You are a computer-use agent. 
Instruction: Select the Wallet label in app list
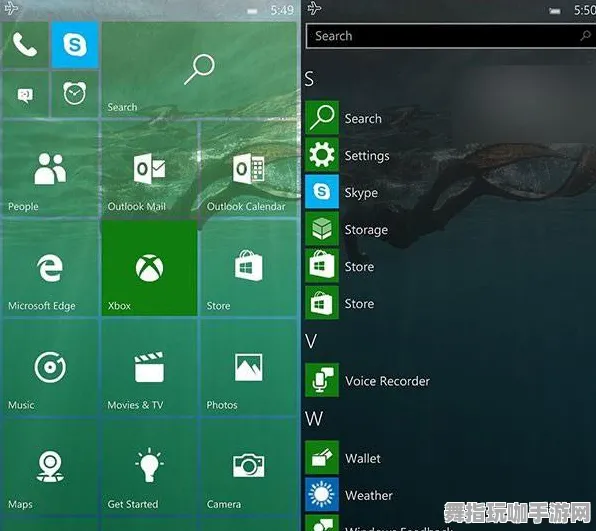click(x=363, y=458)
